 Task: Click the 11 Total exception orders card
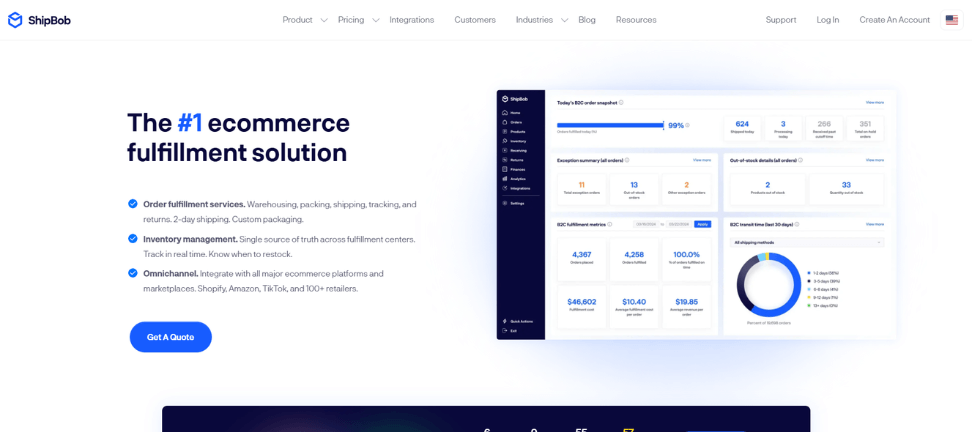click(581, 189)
